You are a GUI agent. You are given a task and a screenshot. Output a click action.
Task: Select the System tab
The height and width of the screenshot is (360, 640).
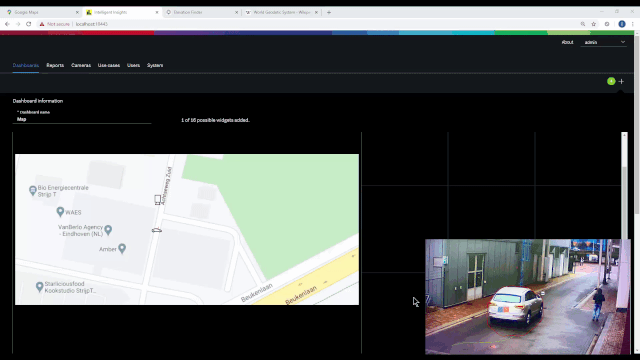coord(155,65)
